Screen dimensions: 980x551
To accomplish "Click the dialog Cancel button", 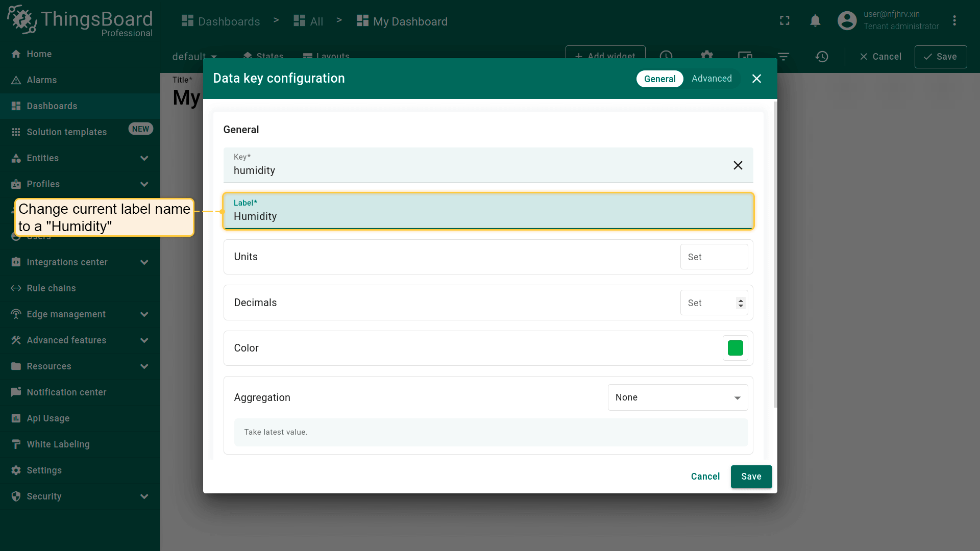I will (x=705, y=477).
